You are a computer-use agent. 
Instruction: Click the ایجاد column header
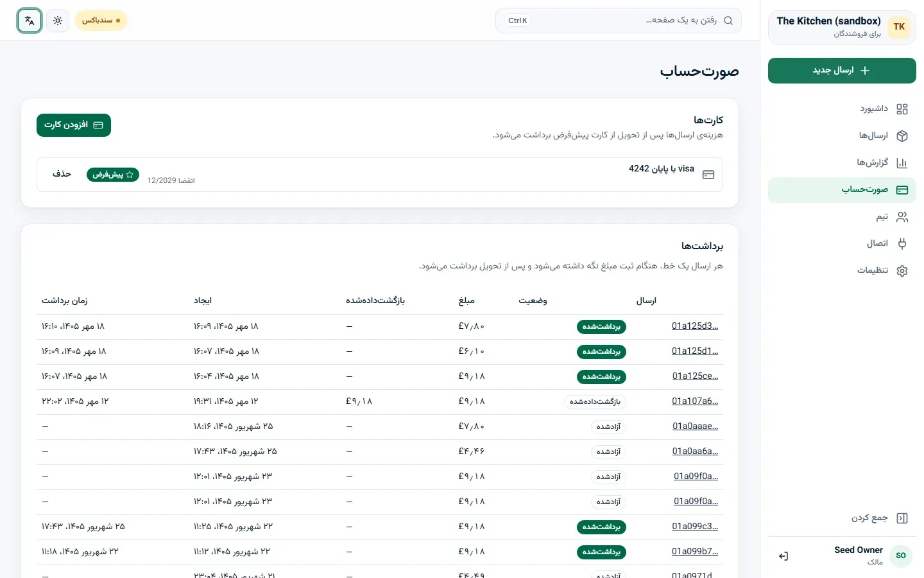point(203,301)
